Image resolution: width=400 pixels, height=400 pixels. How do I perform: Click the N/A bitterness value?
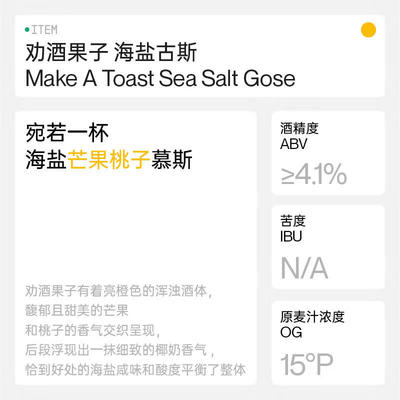coord(304,268)
